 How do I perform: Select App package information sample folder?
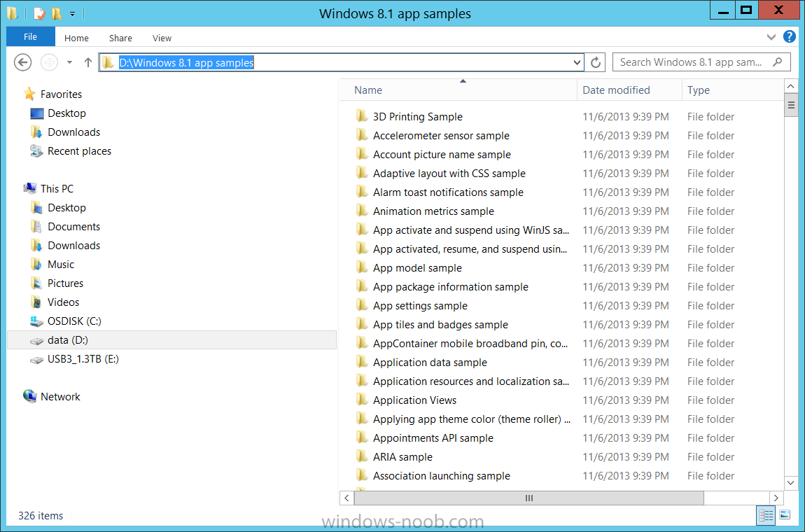click(450, 286)
